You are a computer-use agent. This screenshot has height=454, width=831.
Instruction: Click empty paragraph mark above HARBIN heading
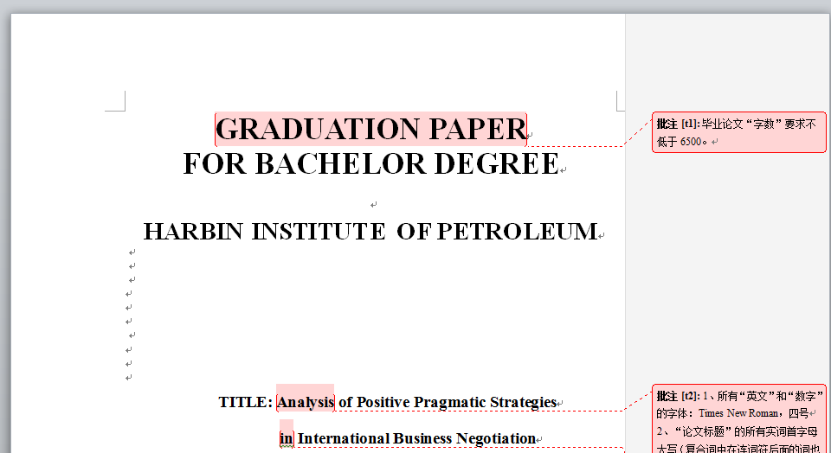point(373,204)
